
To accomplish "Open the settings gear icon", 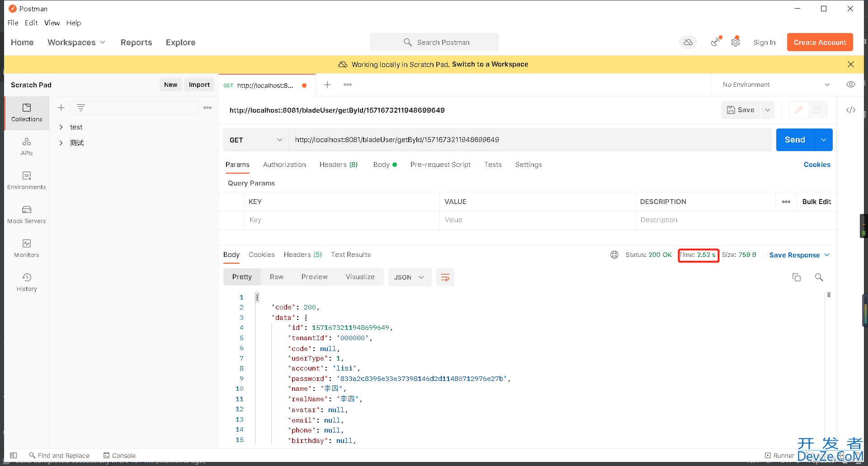I will point(736,42).
